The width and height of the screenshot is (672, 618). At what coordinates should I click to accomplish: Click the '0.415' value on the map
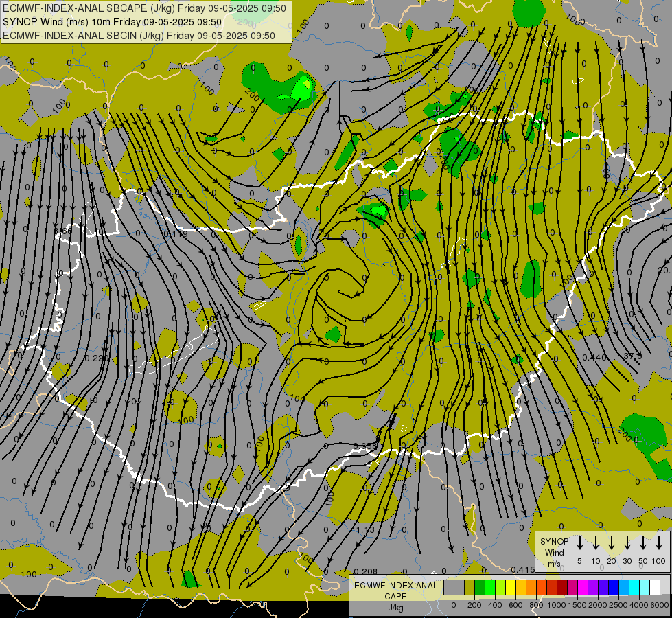(523, 569)
